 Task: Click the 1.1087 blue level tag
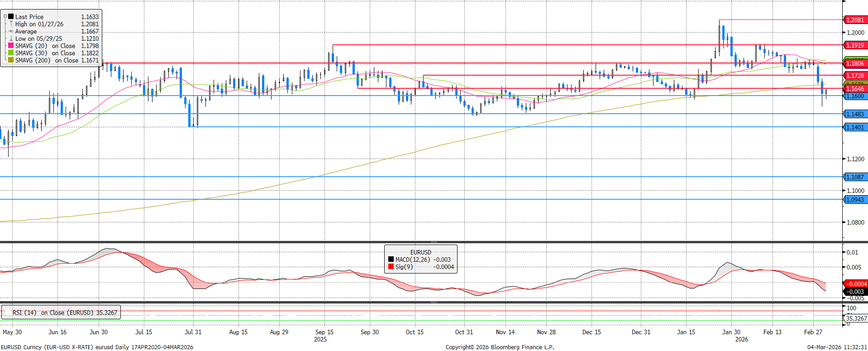(x=854, y=177)
